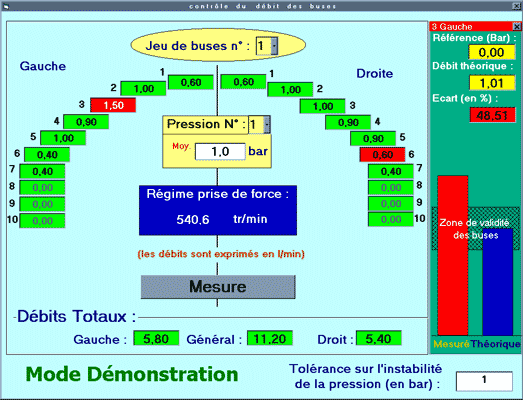Select Gauche nozzle 10 value 0,00
The height and width of the screenshot is (400, 523).
tap(42, 221)
